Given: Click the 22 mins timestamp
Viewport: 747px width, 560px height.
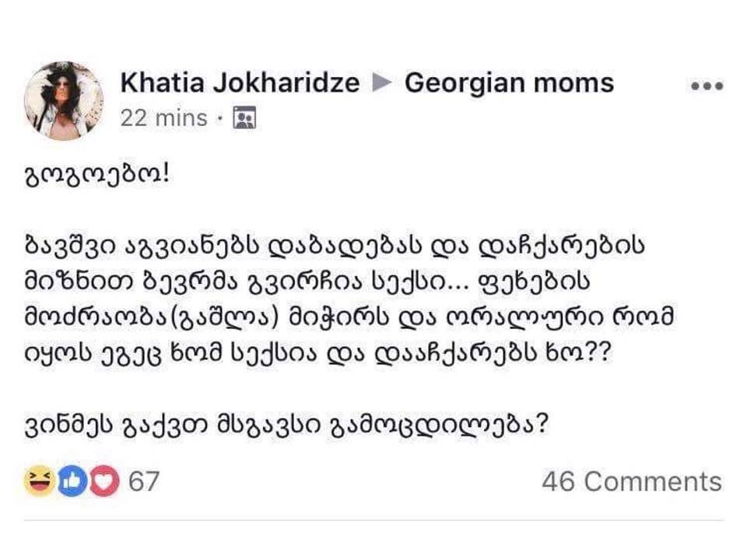Looking at the screenshot, I should pyautogui.click(x=163, y=118).
